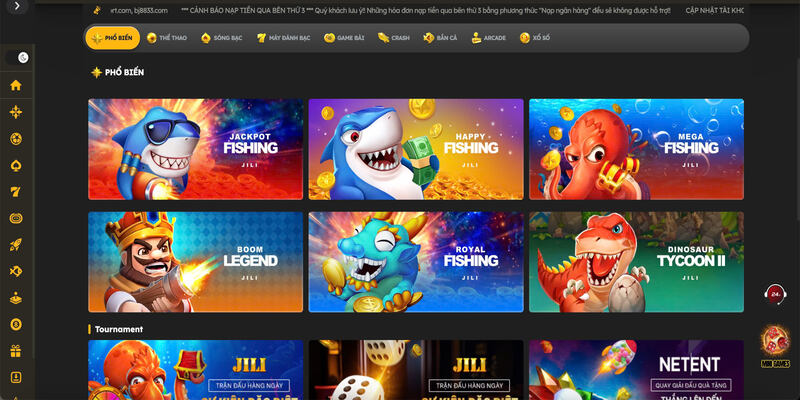Image resolution: width=800 pixels, height=400 pixels.
Task: Expand the sidebar with the chevron arrow
Action: tap(17, 6)
